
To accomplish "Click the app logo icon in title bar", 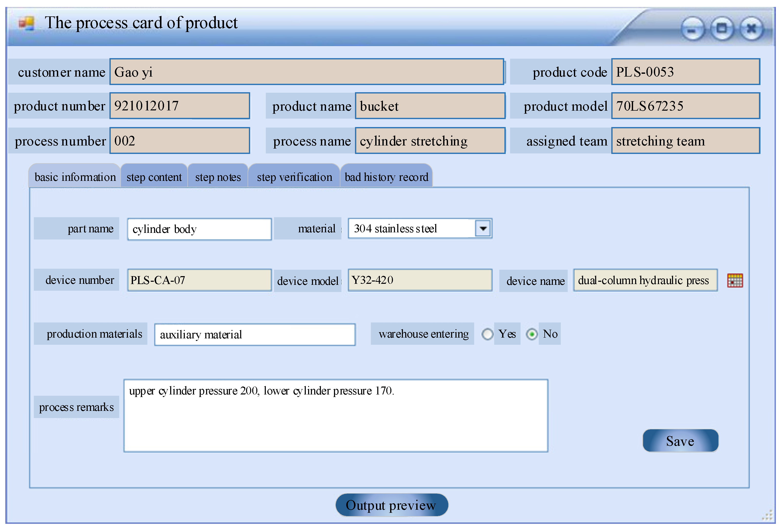I will point(27,23).
